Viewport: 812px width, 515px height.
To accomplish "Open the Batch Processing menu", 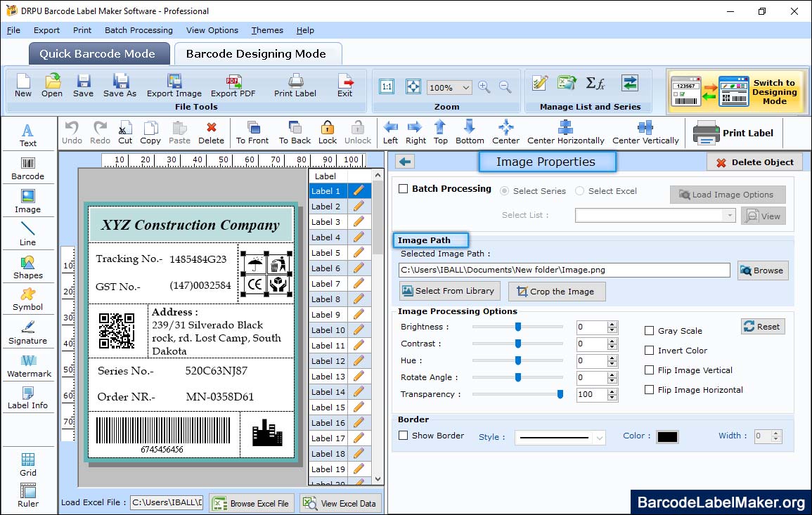I will point(138,30).
